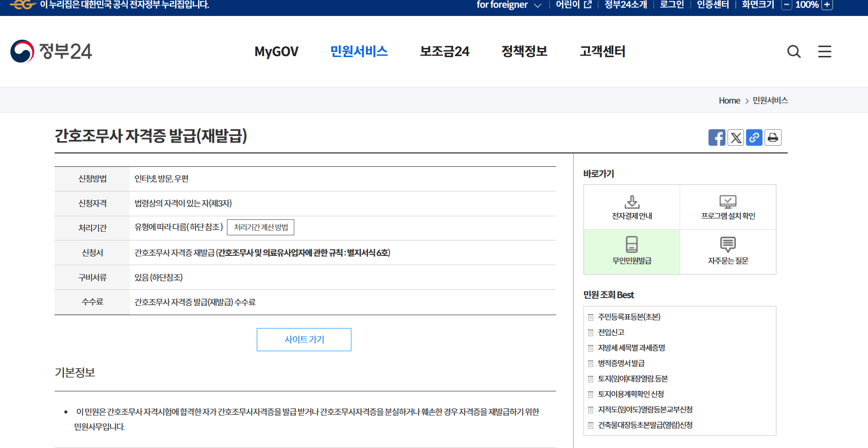Open 고객센터 menu
The width and height of the screenshot is (868, 448).
(603, 51)
